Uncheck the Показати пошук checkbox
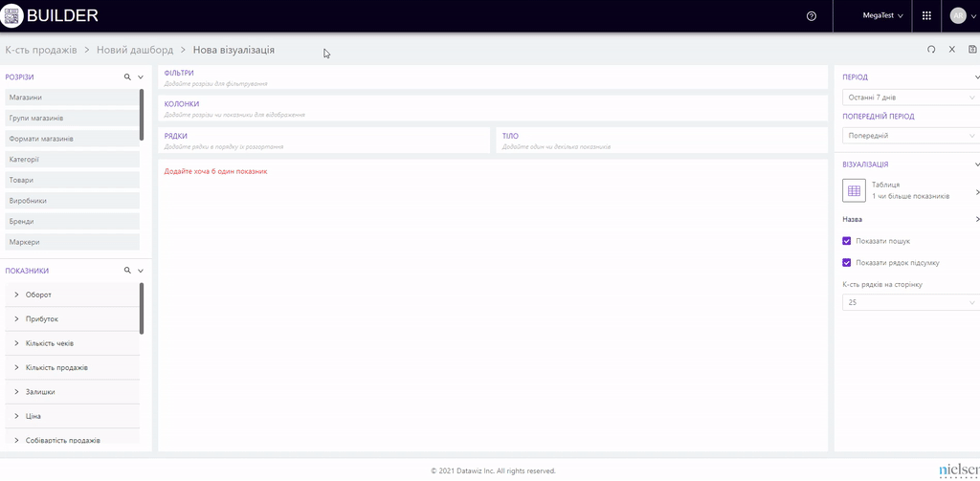 pos(847,241)
